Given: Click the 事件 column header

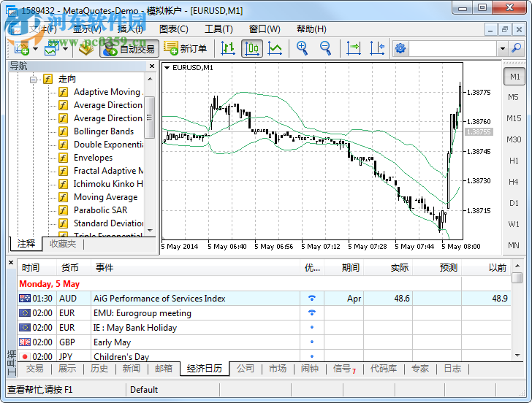Looking at the screenshot, I should (x=195, y=268).
